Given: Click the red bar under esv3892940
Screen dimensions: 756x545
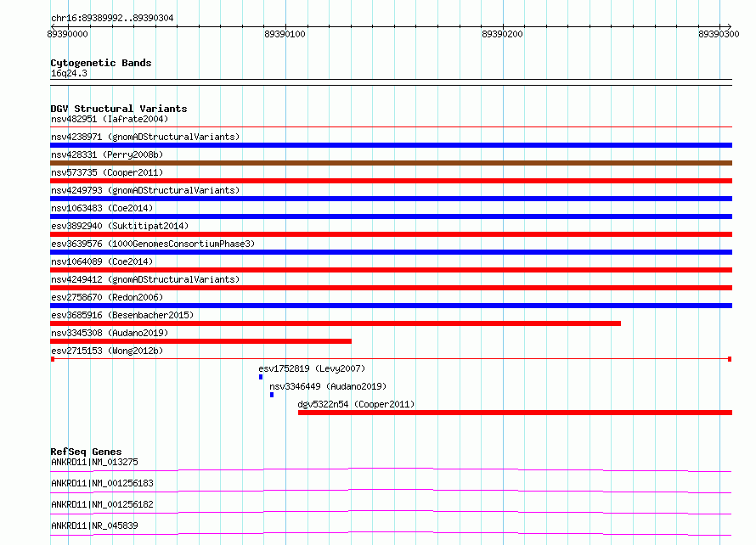Looking at the screenshot, I should 391,234.
